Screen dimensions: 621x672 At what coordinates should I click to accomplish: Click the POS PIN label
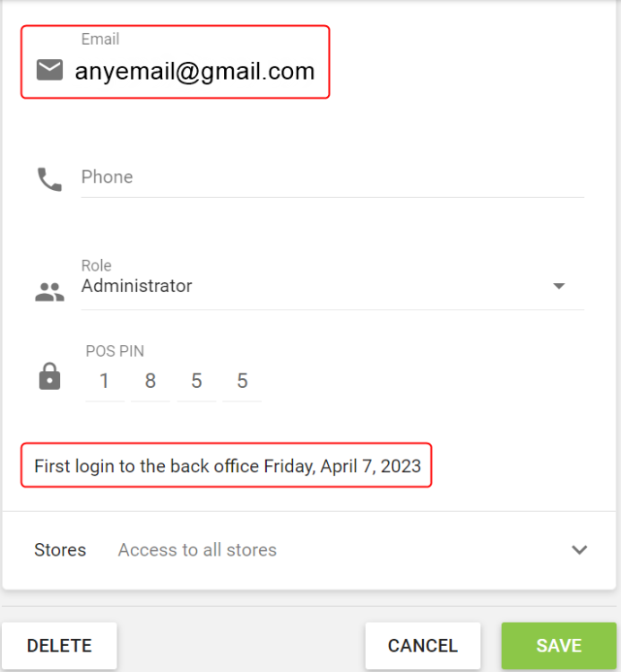tap(115, 351)
